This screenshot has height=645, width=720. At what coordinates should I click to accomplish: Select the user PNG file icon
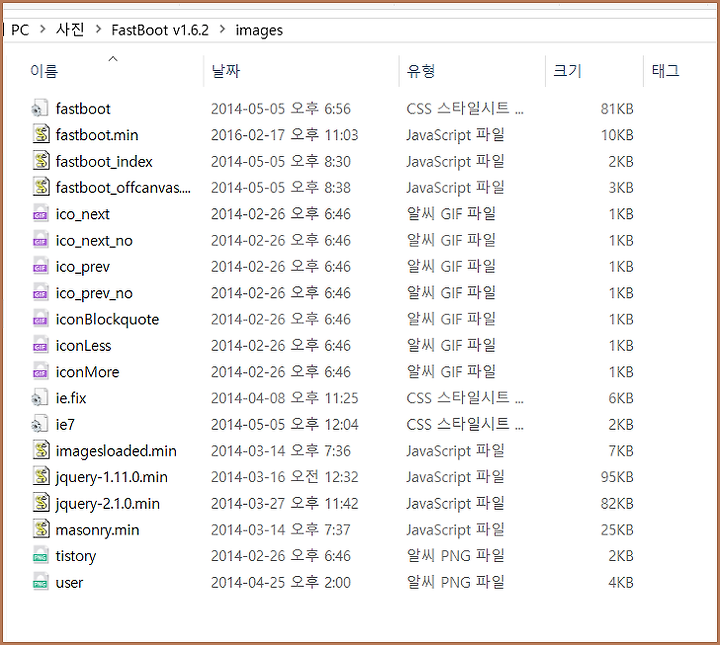point(40,582)
